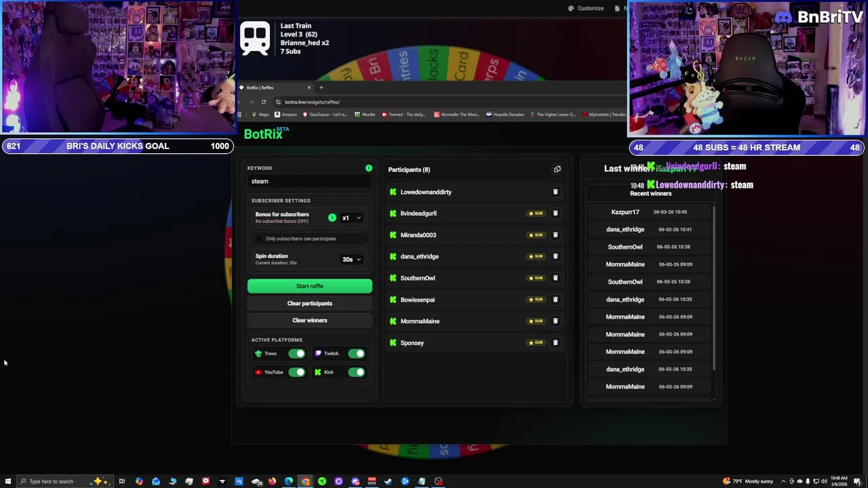The height and width of the screenshot is (488, 868).
Task: Open the Wordle bookmark
Action: [x=365, y=115]
